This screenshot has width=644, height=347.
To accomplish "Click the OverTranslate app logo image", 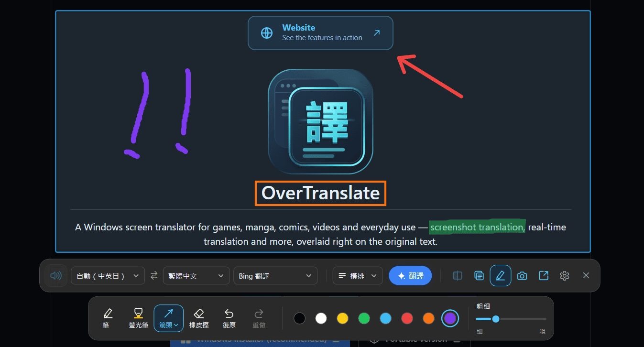I will pyautogui.click(x=320, y=121).
